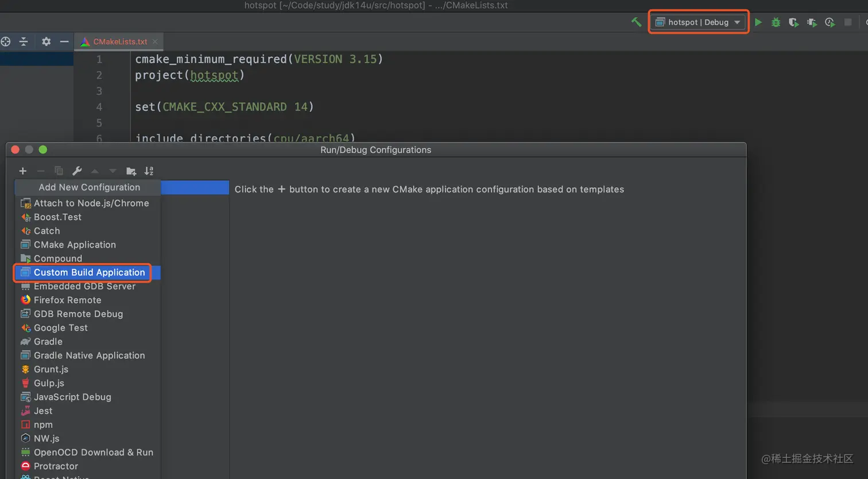This screenshot has width=868, height=479.
Task: Click the Sort Configurations icon
Action: [x=149, y=171]
